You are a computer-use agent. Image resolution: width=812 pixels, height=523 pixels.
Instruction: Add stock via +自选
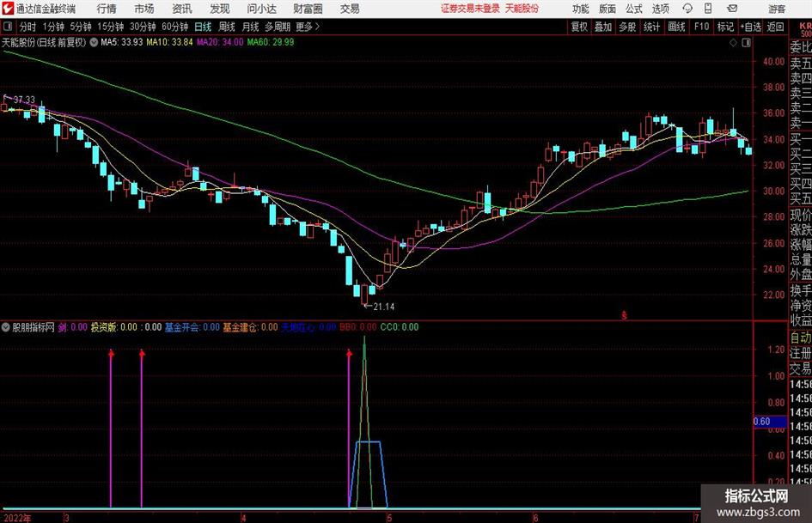750,27
